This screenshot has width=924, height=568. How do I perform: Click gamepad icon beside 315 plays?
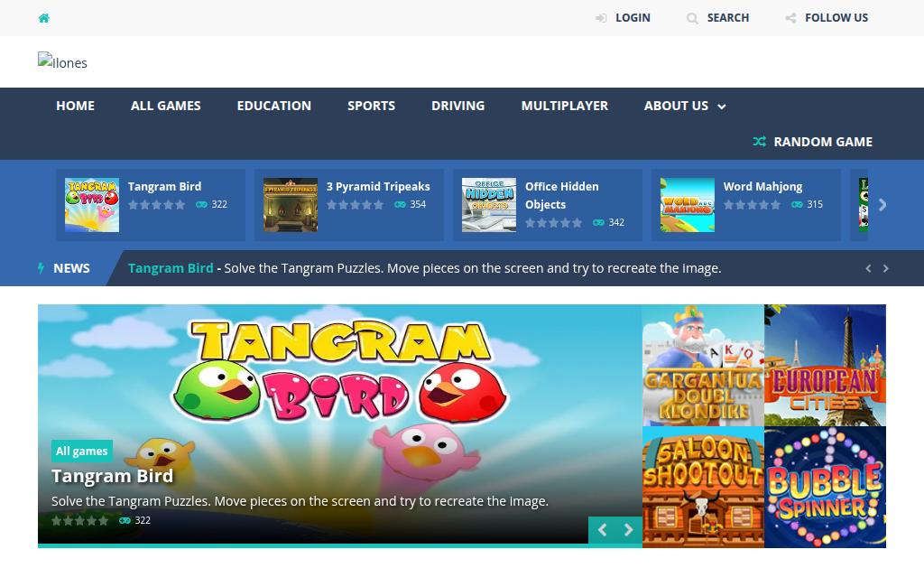798,205
